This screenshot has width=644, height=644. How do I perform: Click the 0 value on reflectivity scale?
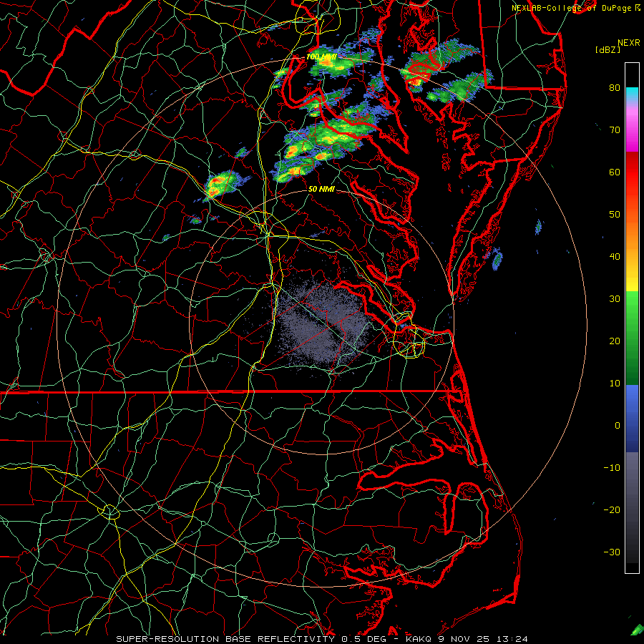click(618, 426)
